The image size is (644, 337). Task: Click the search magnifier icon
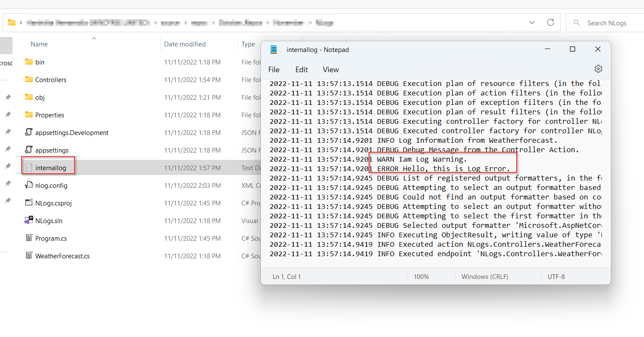(577, 23)
